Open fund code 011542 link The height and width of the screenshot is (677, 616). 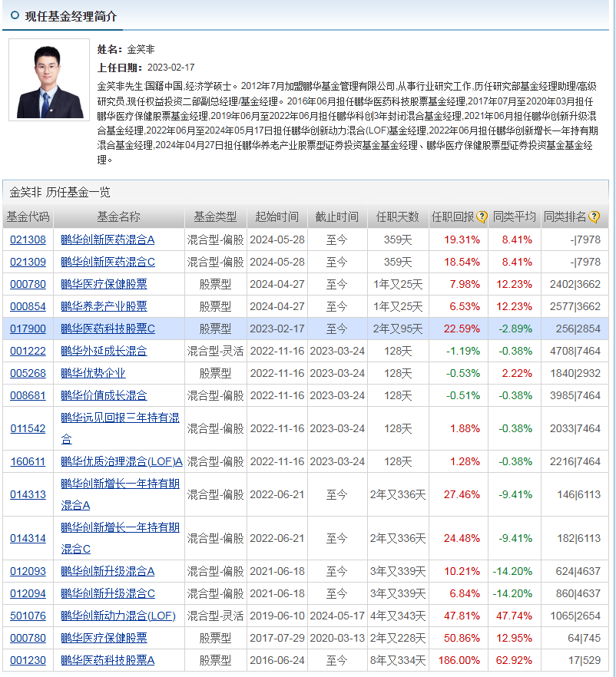point(28,428)
